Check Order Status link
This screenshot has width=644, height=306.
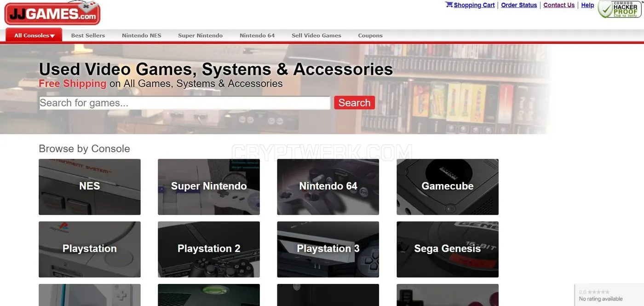tap(519, 5)
